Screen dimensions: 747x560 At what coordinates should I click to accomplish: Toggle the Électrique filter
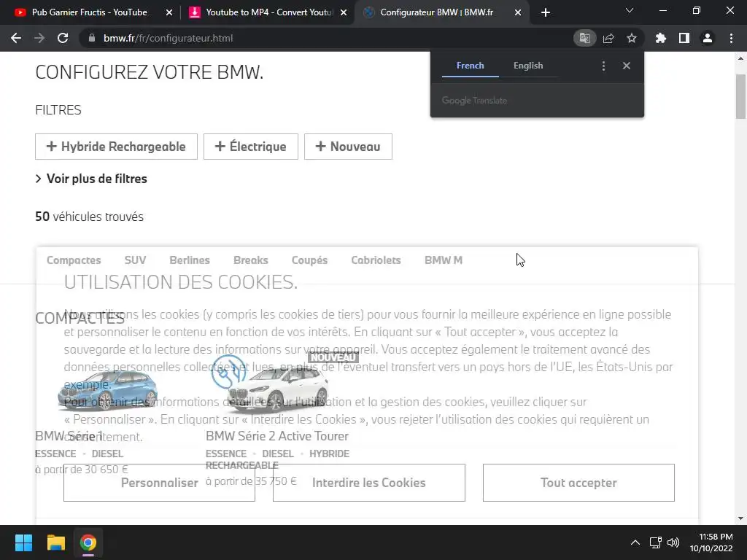pyautogui.click(x=251, y=147)
